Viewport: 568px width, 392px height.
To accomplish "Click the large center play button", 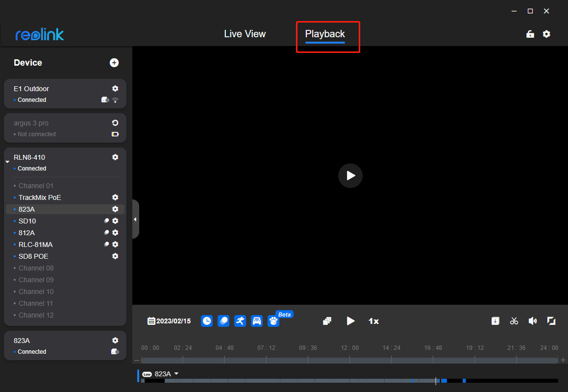I will (350, 176).
